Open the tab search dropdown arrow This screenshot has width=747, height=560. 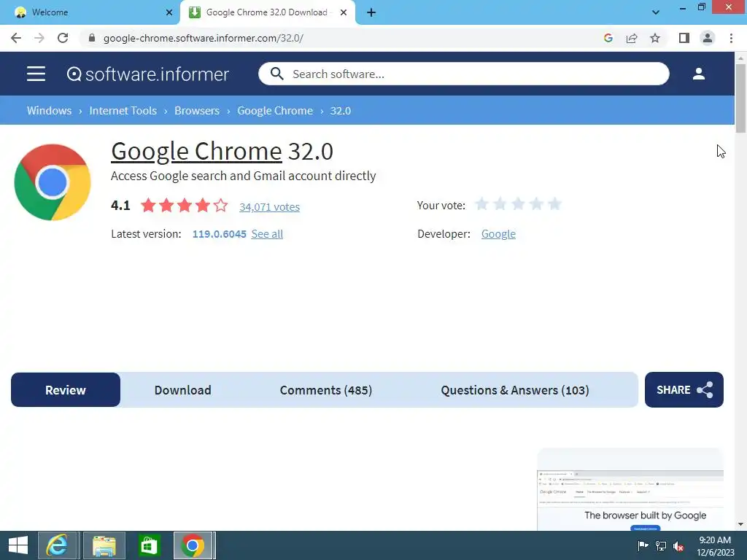(x=656, y=12)
